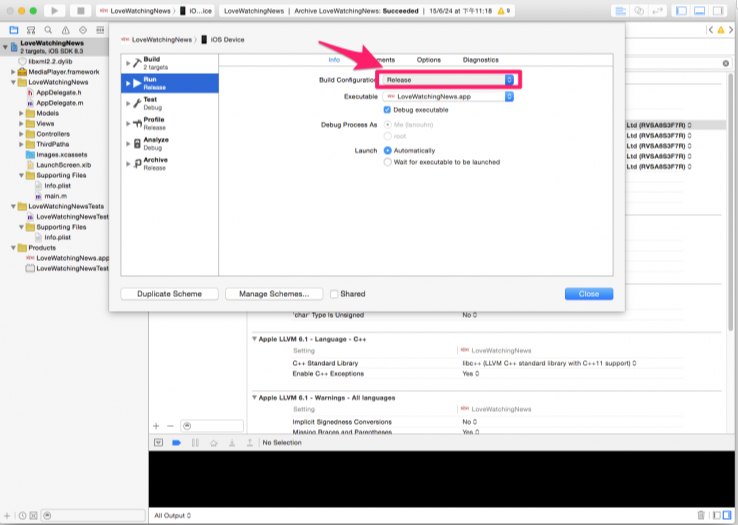Click the Stop button in toolbar

click(x=80, y=10)
